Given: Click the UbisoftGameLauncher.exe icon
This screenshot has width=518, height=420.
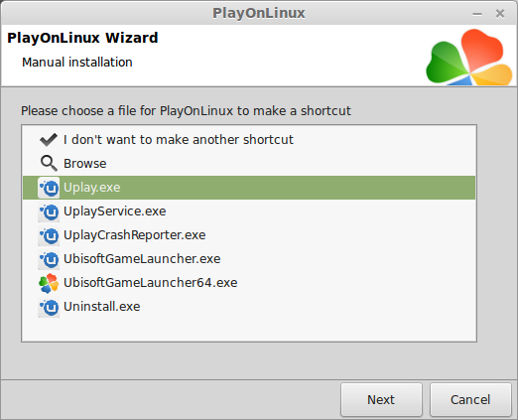Looking at the screenshot, I should [49, 259].
